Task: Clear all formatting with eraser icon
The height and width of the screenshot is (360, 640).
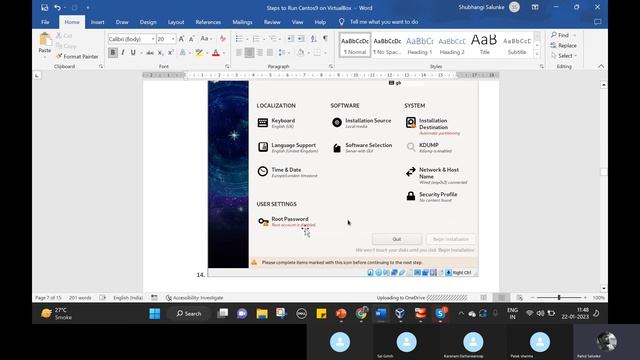Action: tap(223, 39)
